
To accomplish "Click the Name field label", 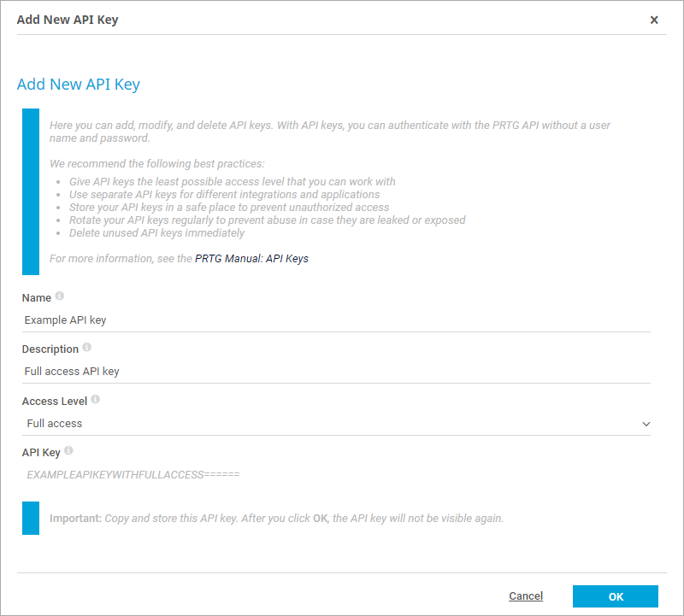I will [x=37, y=297].
